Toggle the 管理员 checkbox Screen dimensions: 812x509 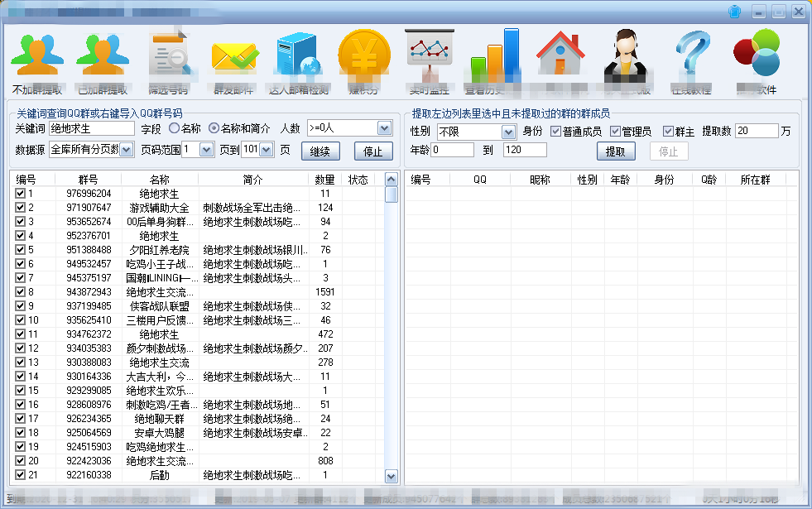point(615,131)
